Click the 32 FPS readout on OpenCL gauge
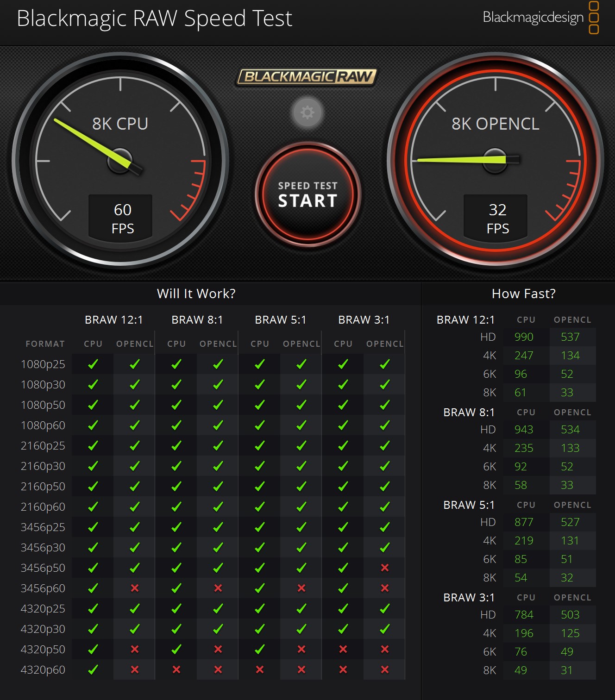The image size is (615, 700). tap(498, 218)
